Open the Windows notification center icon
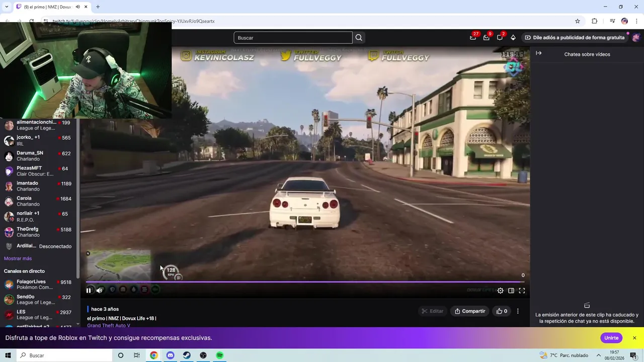Viewport: 644px width, 362px height. pyautogui.click(x=633, y=355)
